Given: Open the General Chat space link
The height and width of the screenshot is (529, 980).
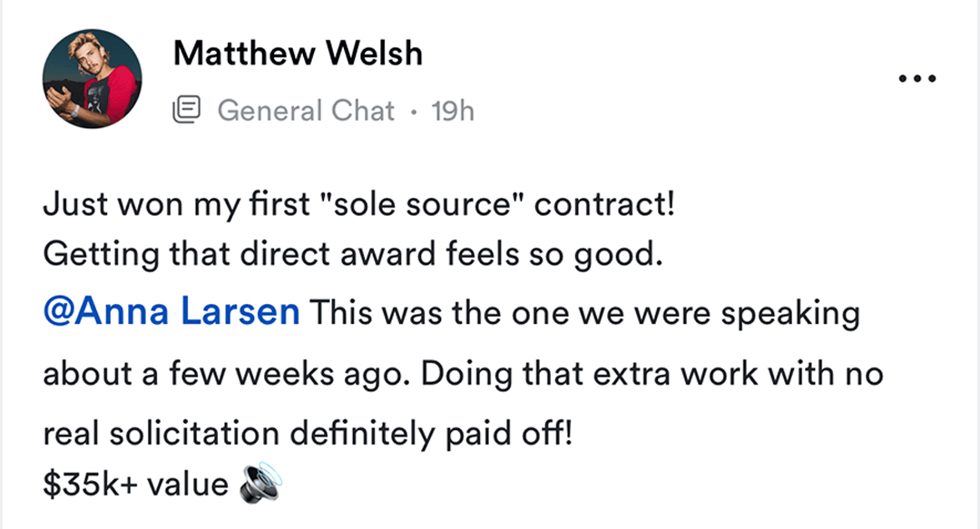Looking at the screenshot, I should click(306, 111).
